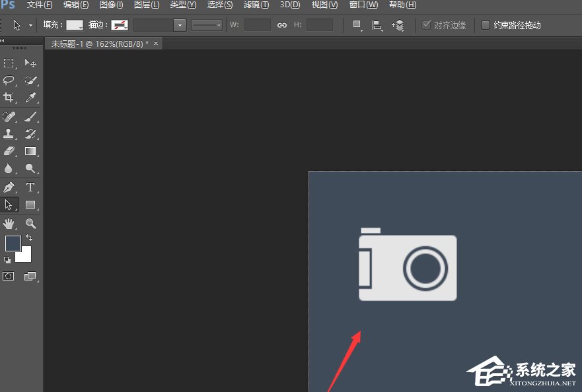Collapse the tools panel with double arrows
582x392 pixels.
pyautogui.click(x=2, y=40)
